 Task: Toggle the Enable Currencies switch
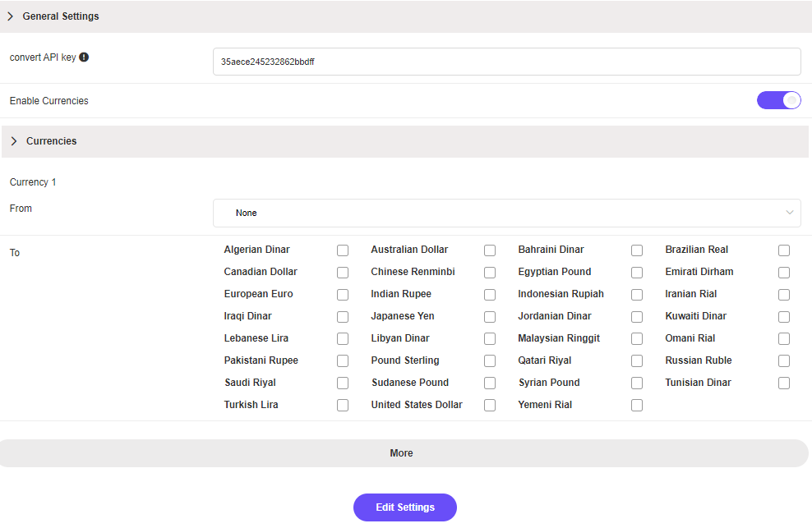click(778, 100)
